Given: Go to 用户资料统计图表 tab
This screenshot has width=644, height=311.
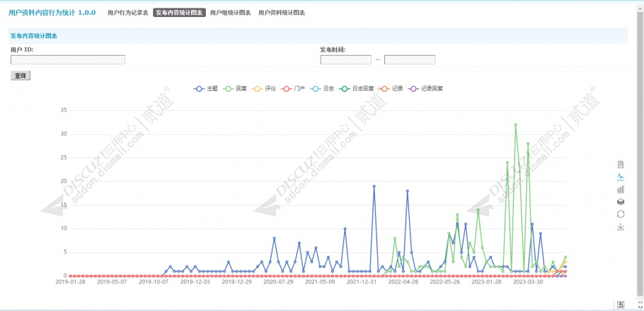Looking at the screenshot, I should [282, 13].
